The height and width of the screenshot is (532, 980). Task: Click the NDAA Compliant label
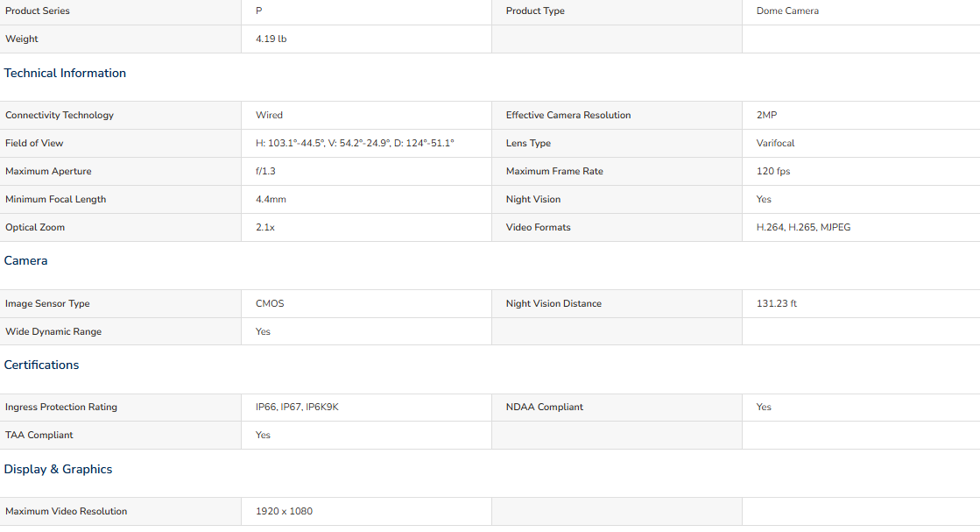(x=545, y=407)
